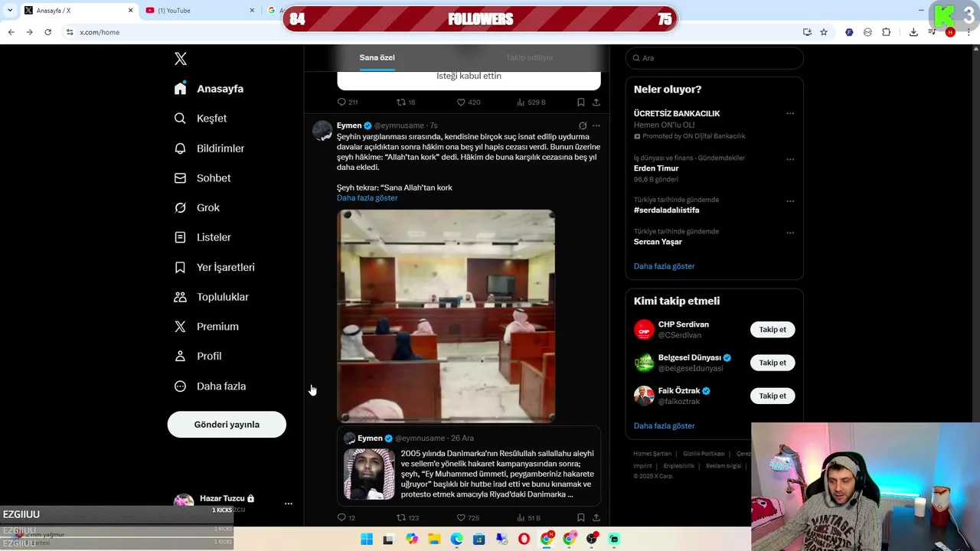The height and width of the screenshot is (551, 980).
Task: Open the quoted Eymen post from 26 Ara
Action: click(469, 466)
